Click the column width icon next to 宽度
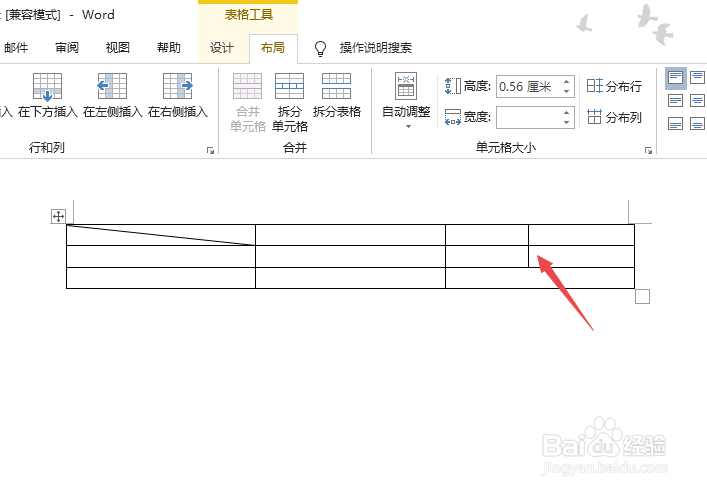 tap(453, 117)
